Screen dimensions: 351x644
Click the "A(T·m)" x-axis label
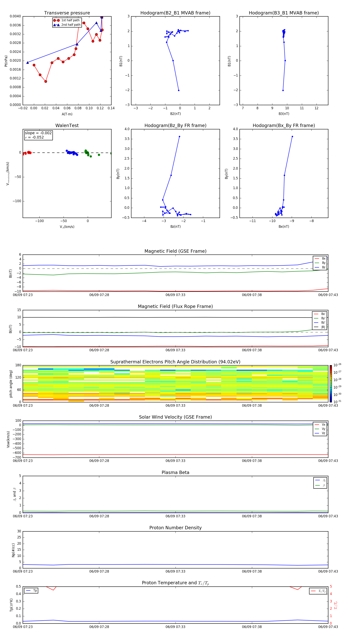click(67, 114)
